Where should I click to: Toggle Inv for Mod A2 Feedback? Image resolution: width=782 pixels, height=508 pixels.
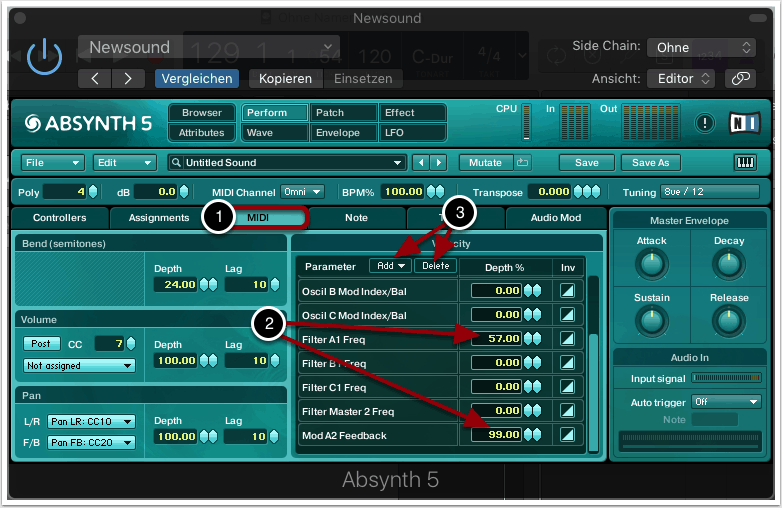[568, 434]
